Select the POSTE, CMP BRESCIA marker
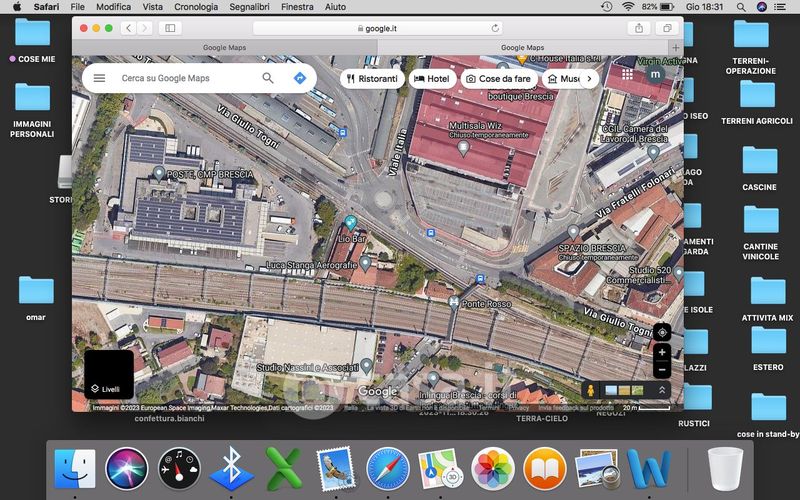The image size is (800, 500). [x=159, y=173]
